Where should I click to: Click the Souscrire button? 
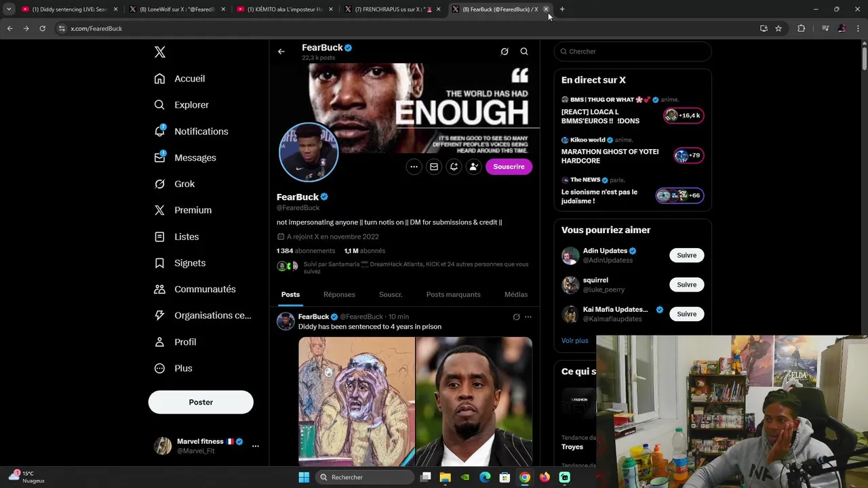[x=509, y=167]
